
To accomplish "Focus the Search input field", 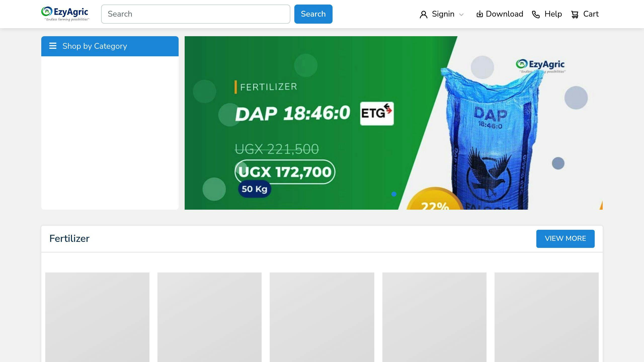I will click(195, 14).
